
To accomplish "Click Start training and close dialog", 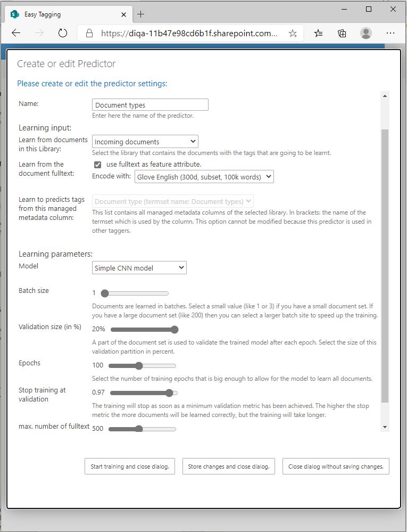I will (x=129, y=466).
